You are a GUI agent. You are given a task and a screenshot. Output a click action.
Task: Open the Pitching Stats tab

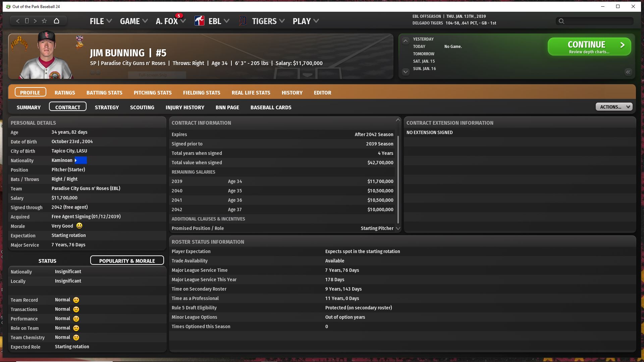click(x=153, y=93)
